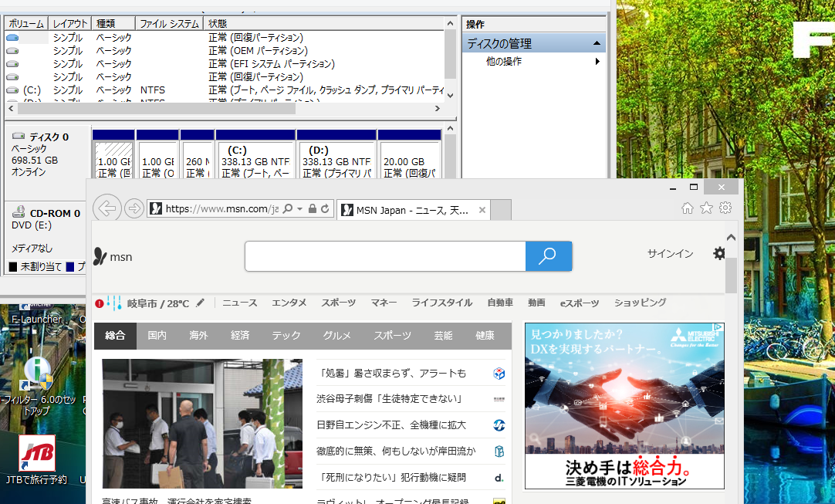Open JTBで旅行予約 desktop shortcut

(x=37, y=460)
